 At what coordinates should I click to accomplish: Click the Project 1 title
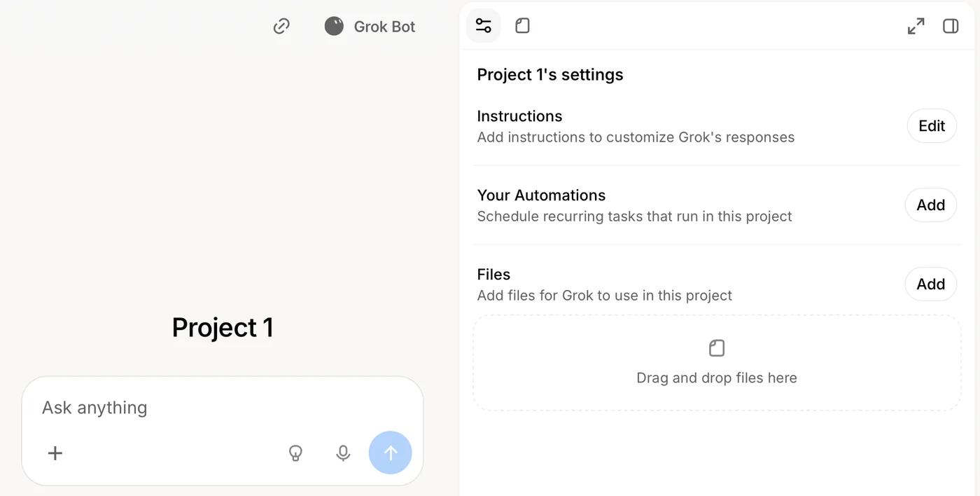point(223,328)
